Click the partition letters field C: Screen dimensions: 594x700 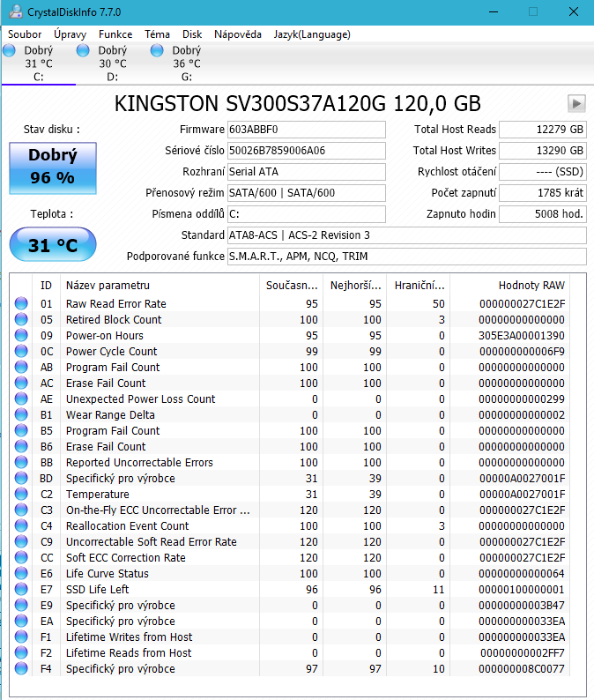[307, 214]
